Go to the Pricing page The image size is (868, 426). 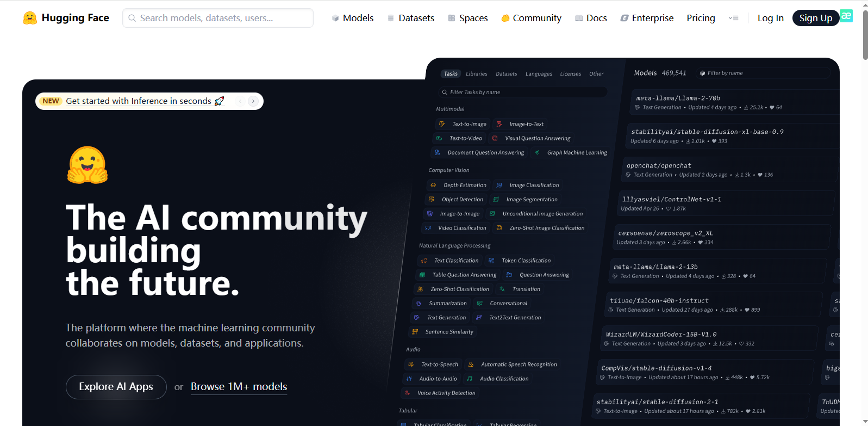point(701,18)
